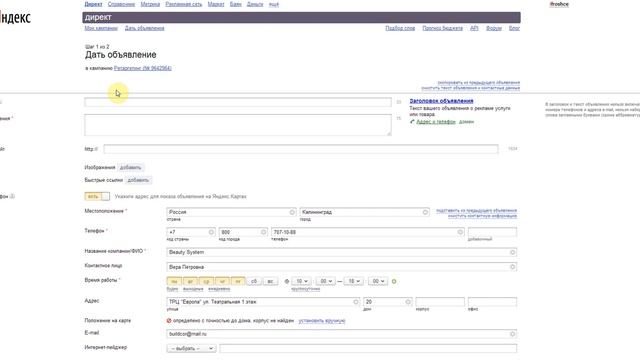Click the http:// site URL field
Image resolution: width=640 pixels, height=360 pixels.
coord(301,149)
